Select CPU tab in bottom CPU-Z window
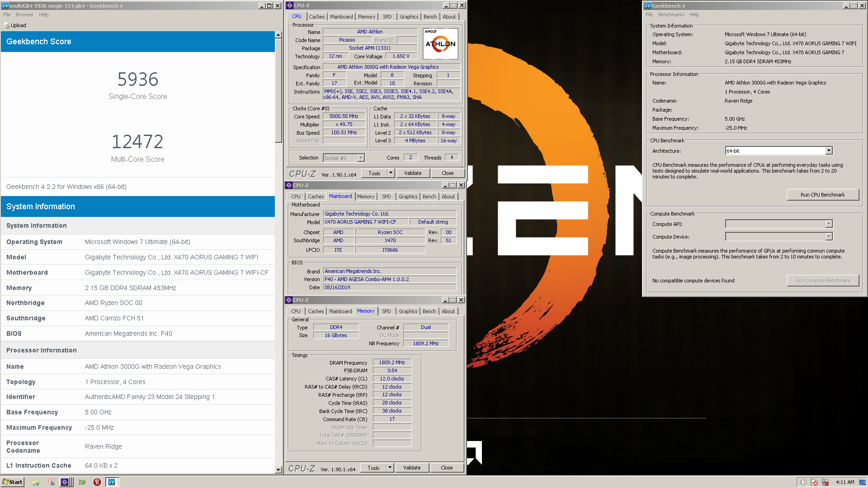 pos(296,311)
